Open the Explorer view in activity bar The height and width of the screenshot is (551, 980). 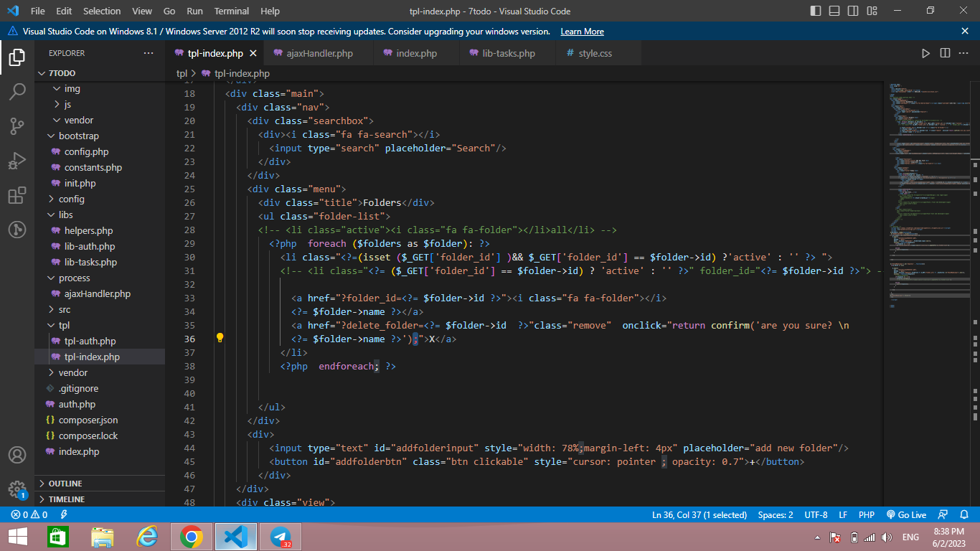tap(17, 57)
